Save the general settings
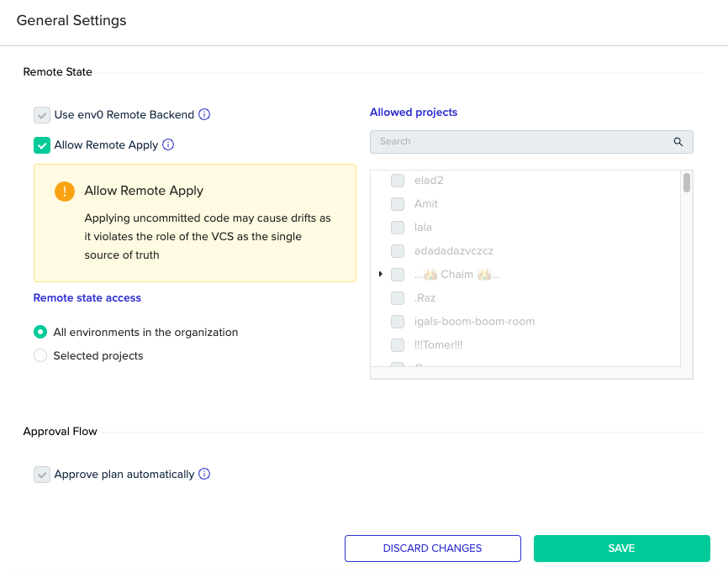The image size is (728, 572). (x=621, y=548)
